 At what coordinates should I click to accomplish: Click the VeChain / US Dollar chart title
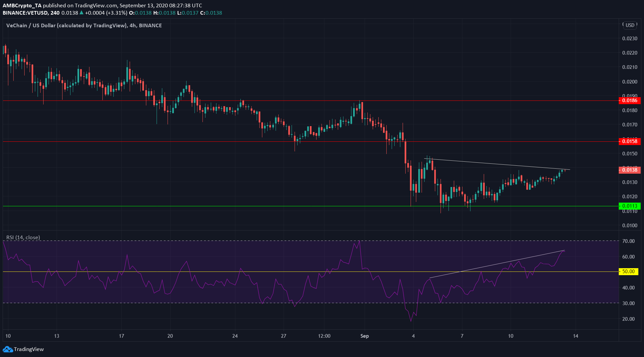[x=84, y=26]
